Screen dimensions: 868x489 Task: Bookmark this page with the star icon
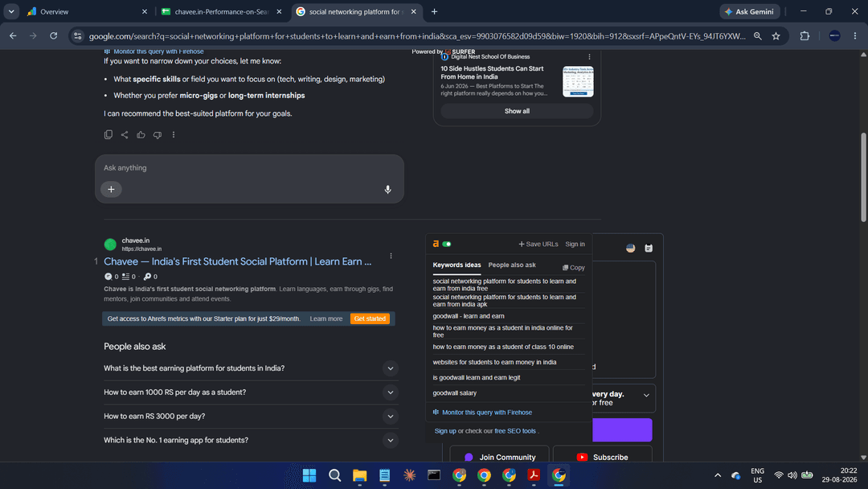776,36
